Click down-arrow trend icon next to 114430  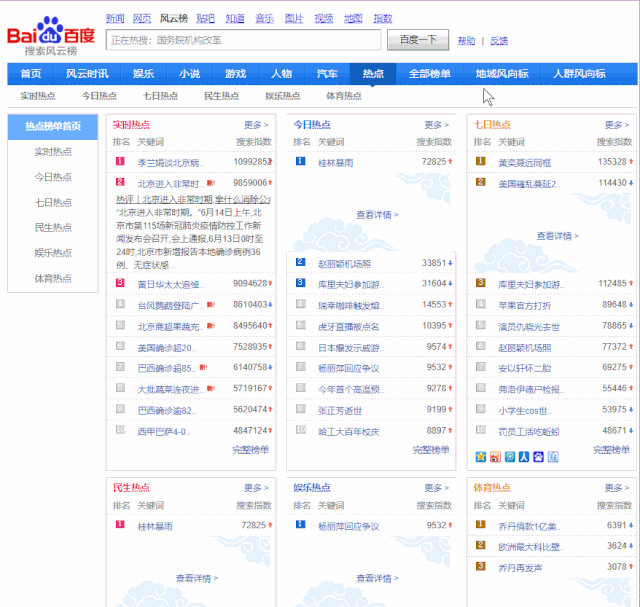coord(631,183)
